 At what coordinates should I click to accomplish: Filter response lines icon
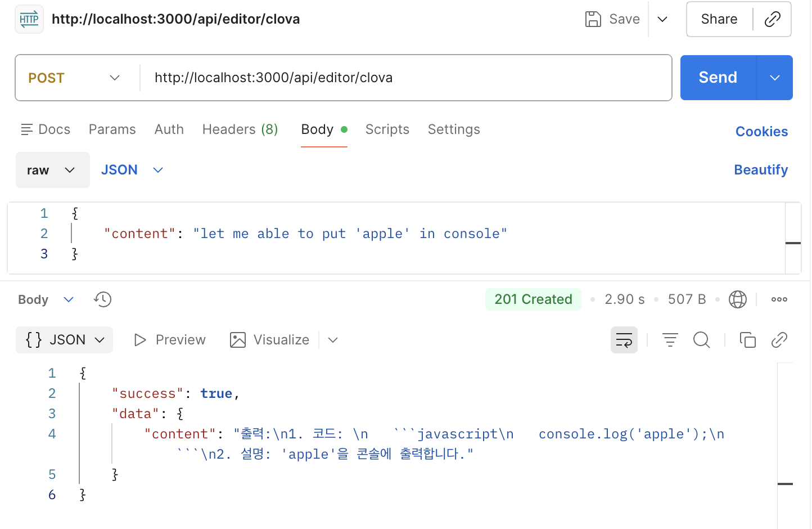670,340
